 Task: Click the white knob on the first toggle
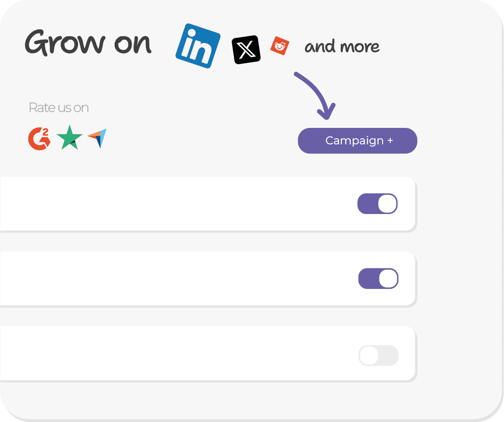(387, 204)
